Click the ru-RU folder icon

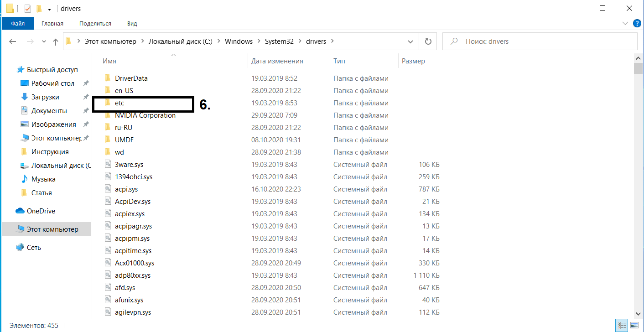[108, 128]
